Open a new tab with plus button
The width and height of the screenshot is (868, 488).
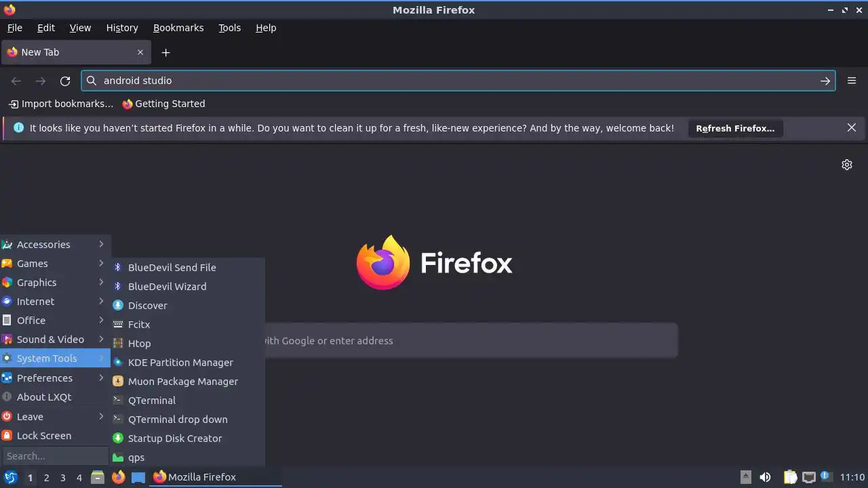tap(165, 52)
